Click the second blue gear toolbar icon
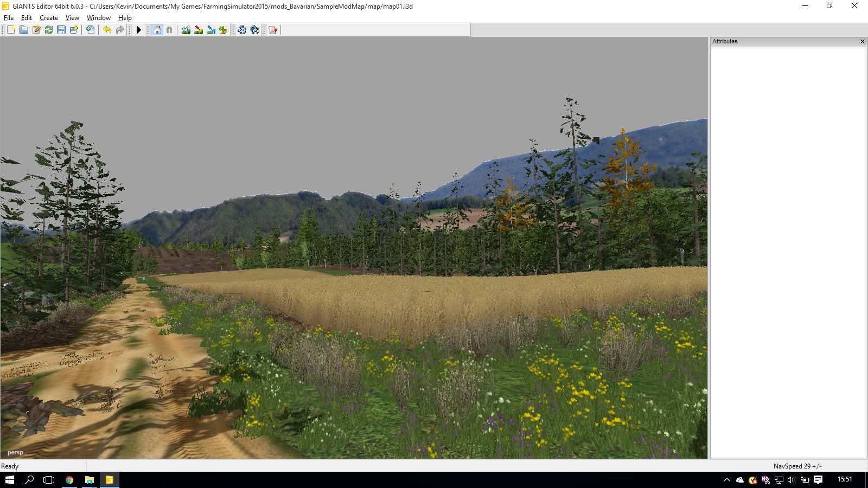The width and height of the screenshot is (868, 488). [254, 30]
